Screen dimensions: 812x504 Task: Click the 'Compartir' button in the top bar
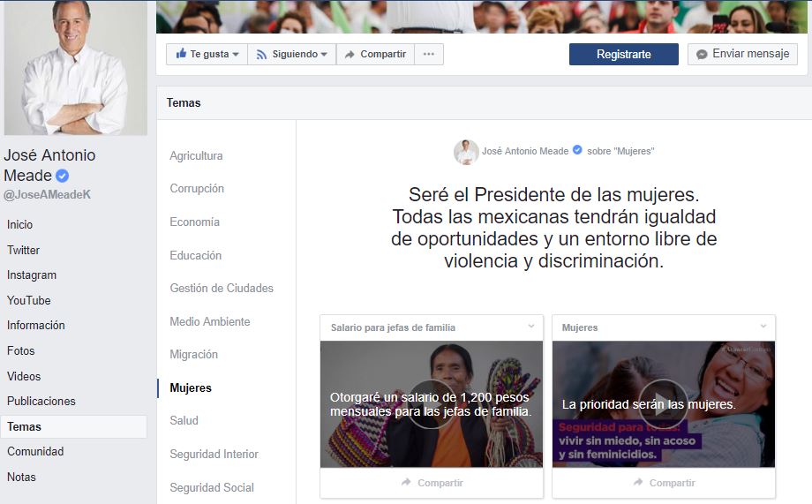(375, 54)
